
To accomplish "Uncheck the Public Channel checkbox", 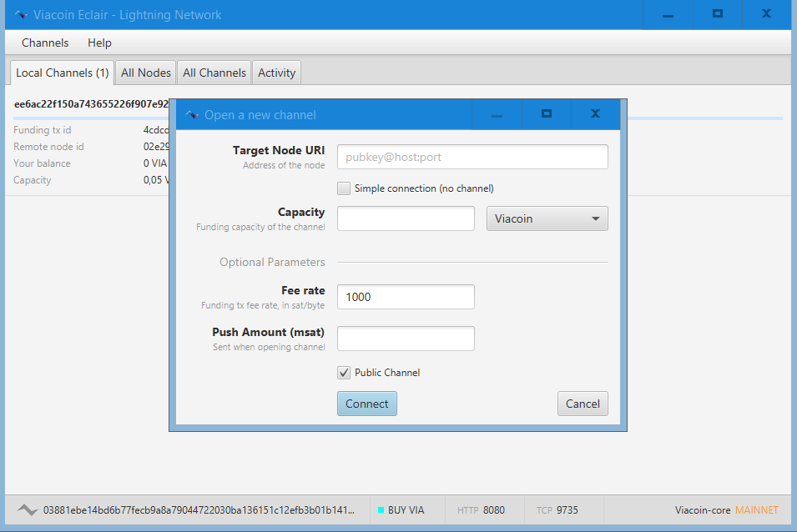I will [x=344, y=373].
